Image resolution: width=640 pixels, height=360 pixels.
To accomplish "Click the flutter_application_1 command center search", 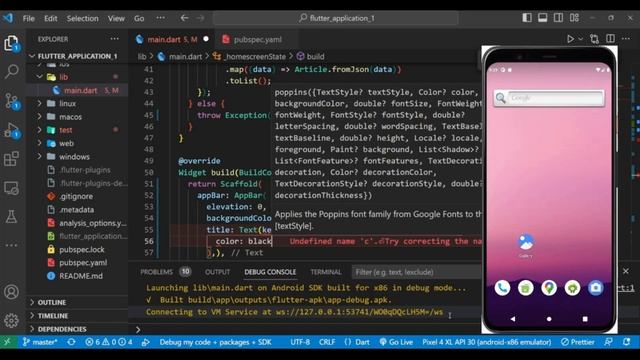I will point(336,18).
